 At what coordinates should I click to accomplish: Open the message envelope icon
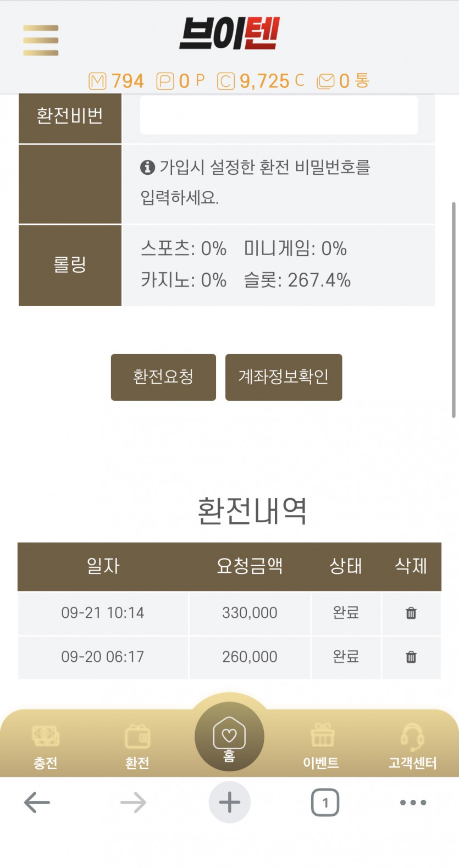point(325,81)
